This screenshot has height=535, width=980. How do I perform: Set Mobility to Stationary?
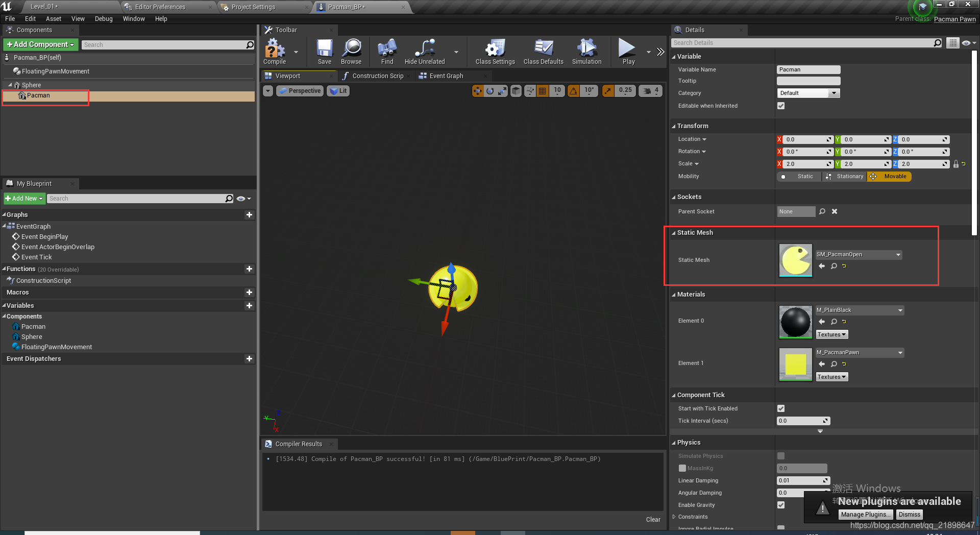tap(844, 177)
